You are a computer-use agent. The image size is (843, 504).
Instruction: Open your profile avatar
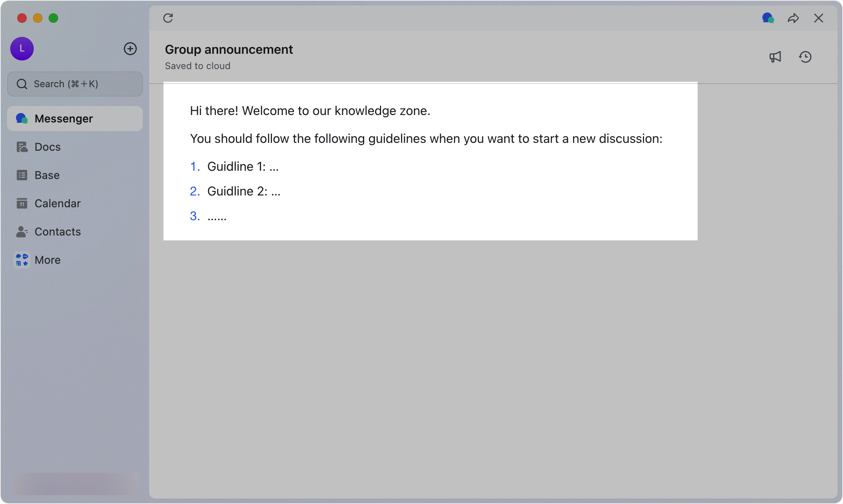tap(22, 49)
